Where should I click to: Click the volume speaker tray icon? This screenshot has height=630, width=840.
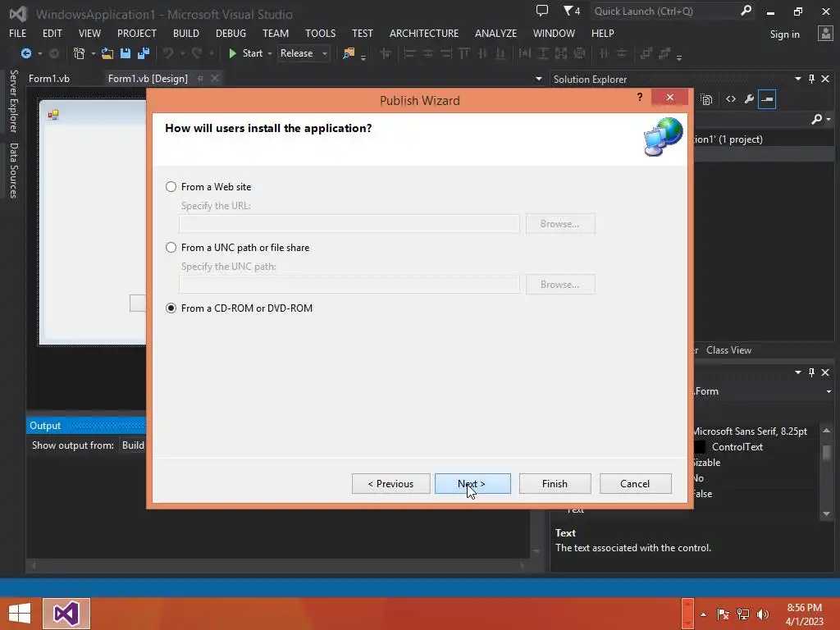pos(763,614)
